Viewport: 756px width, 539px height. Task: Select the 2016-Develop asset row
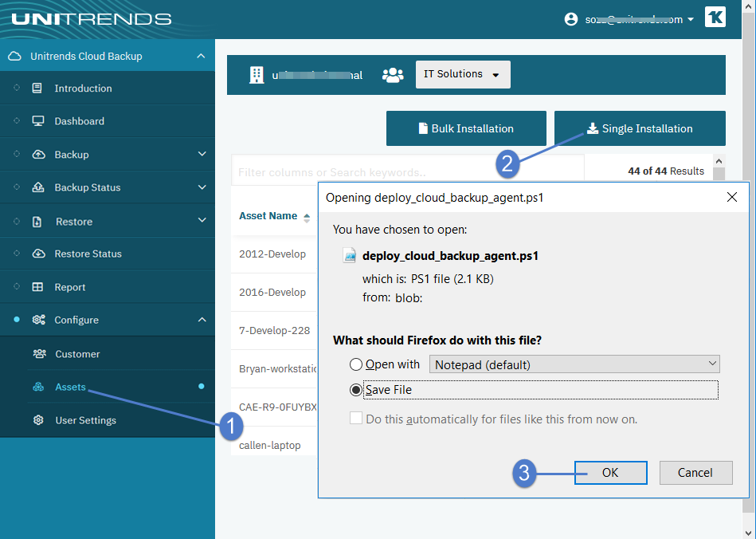274,292
